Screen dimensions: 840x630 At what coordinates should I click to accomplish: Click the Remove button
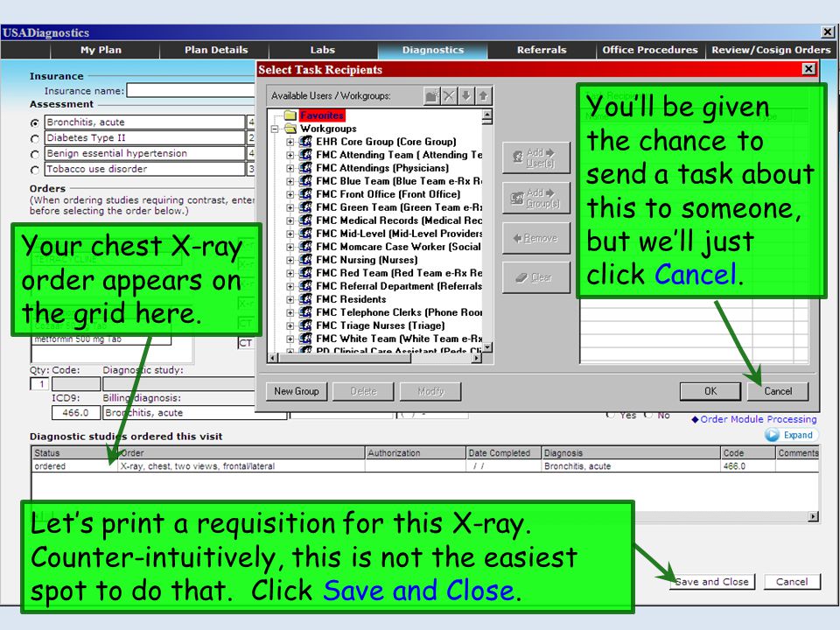tap(536, 238)
